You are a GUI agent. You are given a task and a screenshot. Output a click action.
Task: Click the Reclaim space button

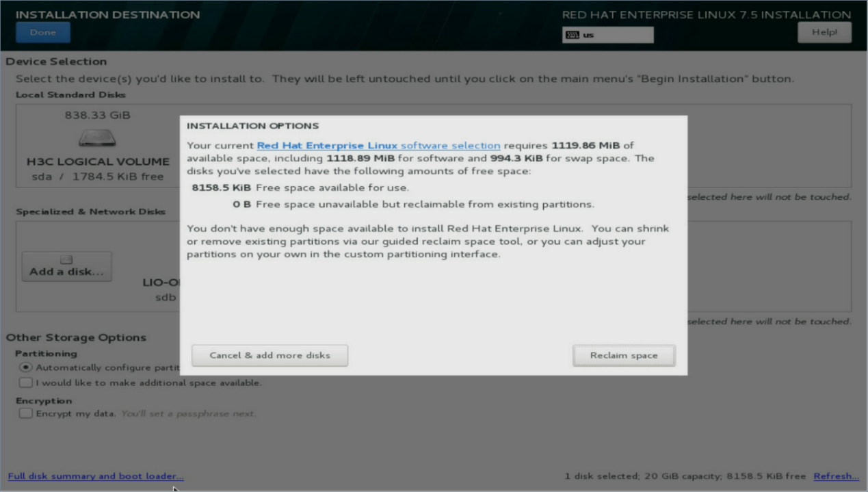(x=624, y=355)
